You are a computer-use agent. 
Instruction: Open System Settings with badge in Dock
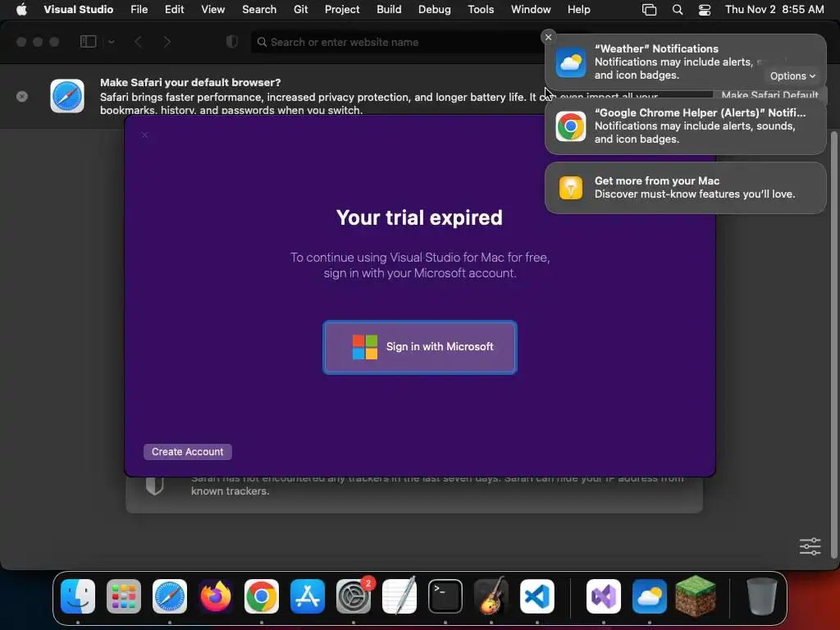(x=354, y=596)
